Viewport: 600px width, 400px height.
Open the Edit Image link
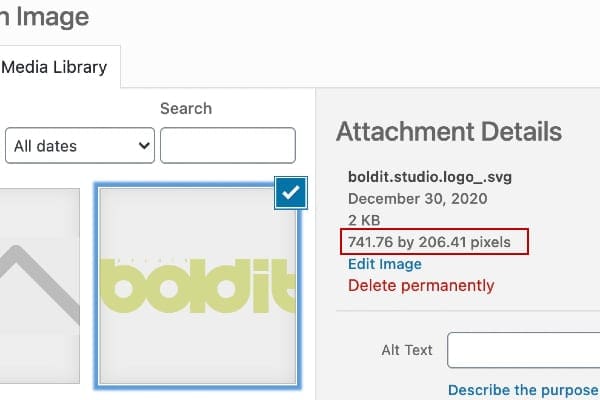(x=385, y=264)
